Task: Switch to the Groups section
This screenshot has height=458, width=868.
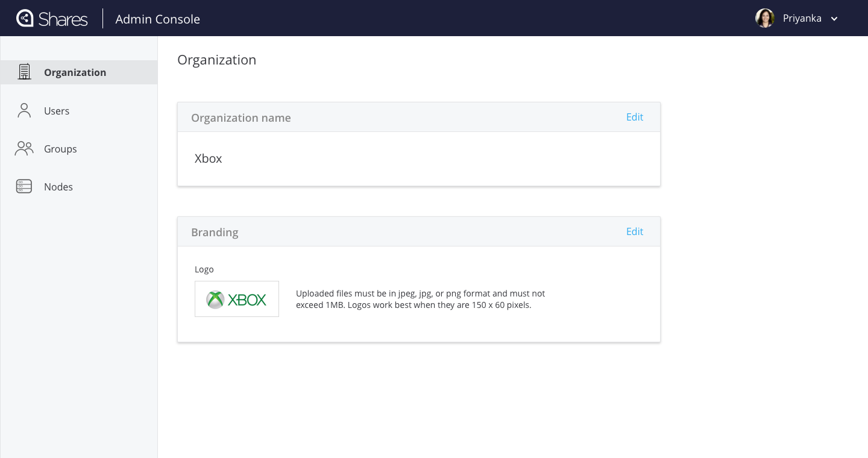Action: 60,149
